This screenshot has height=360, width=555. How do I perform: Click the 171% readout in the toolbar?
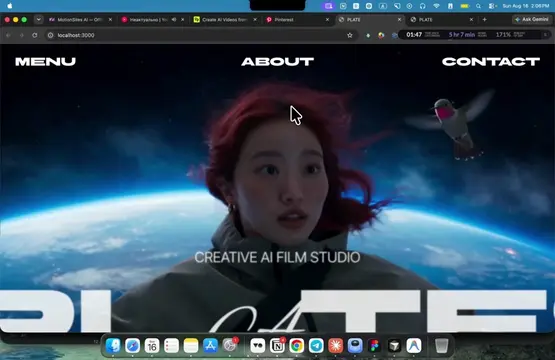(503, 35)
